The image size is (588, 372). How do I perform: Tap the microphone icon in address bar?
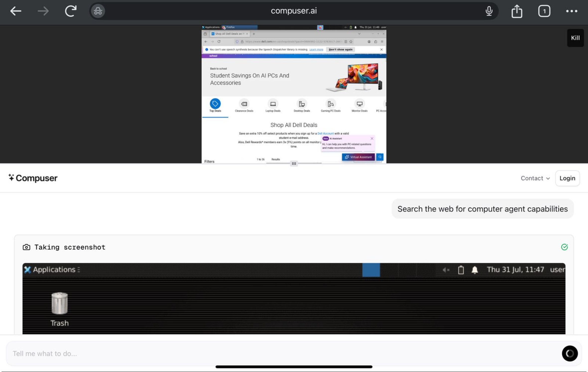tap(489, 11)
